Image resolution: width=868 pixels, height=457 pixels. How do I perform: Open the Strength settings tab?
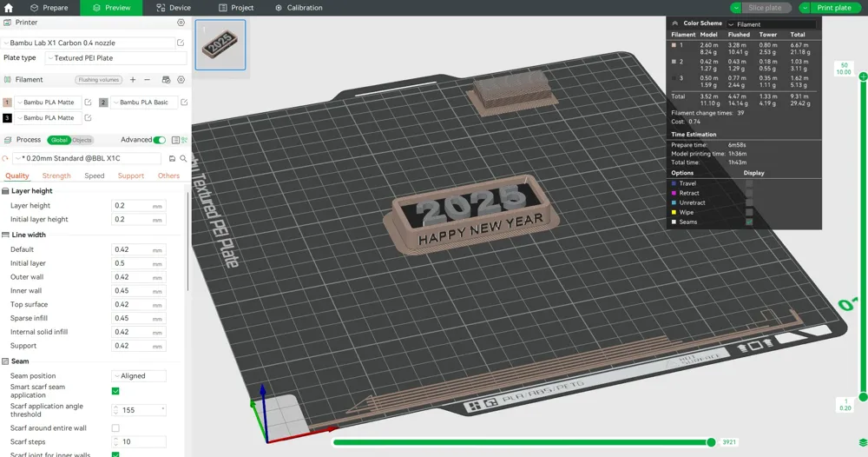pyautogui.click(x=56, y=176)
